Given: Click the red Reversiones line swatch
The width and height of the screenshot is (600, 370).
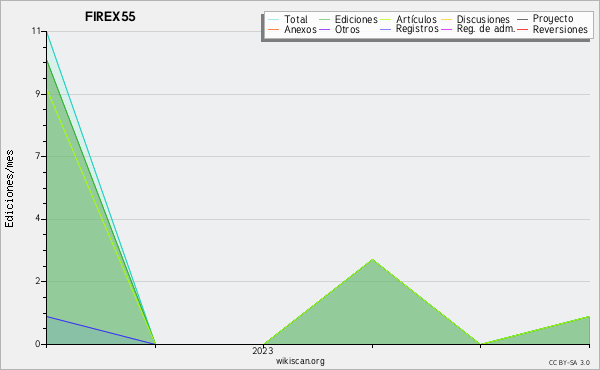Looking at the screenshot, I should click(522, 29).
